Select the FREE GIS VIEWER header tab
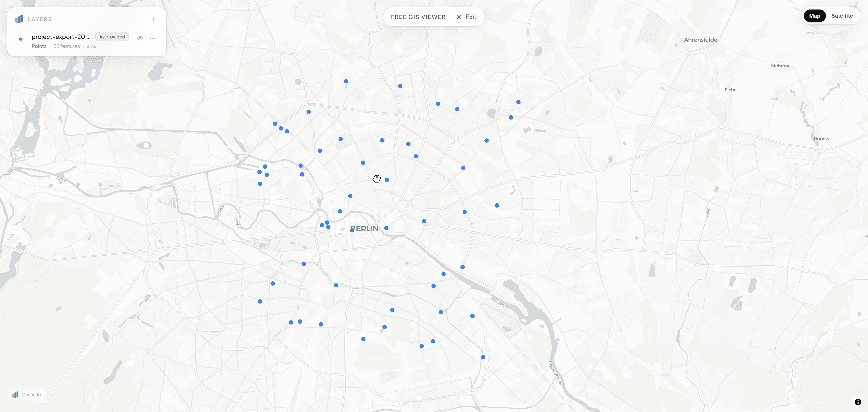The height and width of the screenshot is (412, 868). (x=418, y=17)
